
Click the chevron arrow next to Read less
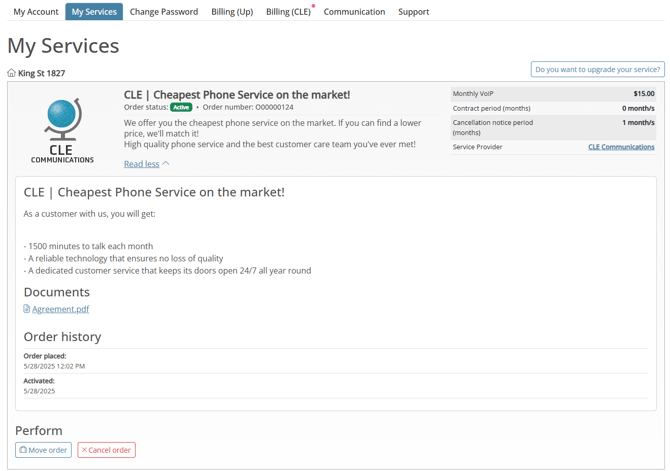click(x=166, y=164)
